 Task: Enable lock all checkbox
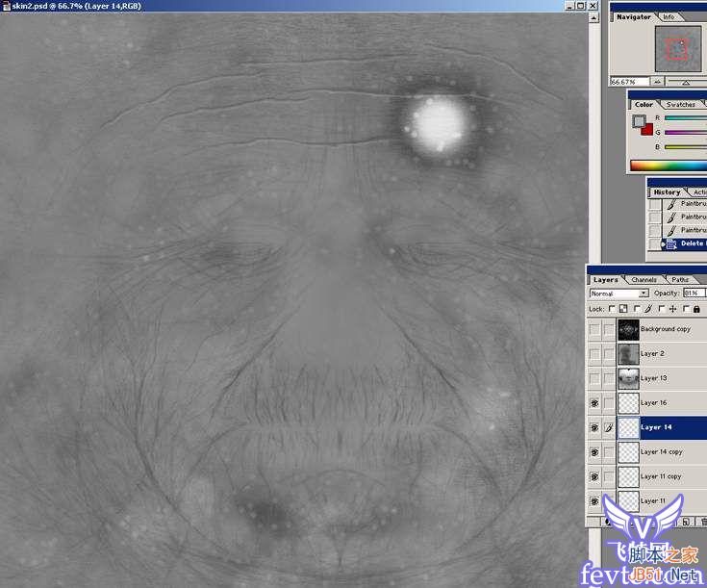686,309
